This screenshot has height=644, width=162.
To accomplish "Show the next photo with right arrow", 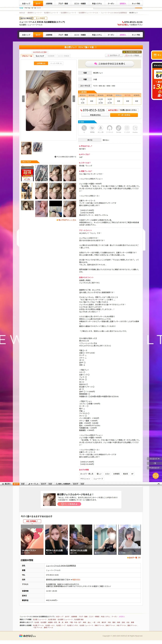I will 74,99.
